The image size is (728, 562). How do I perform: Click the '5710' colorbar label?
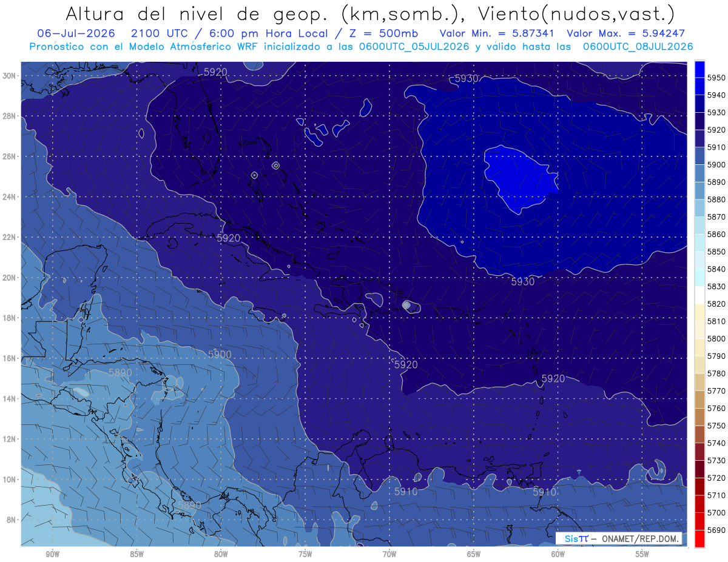coord(716,495)
